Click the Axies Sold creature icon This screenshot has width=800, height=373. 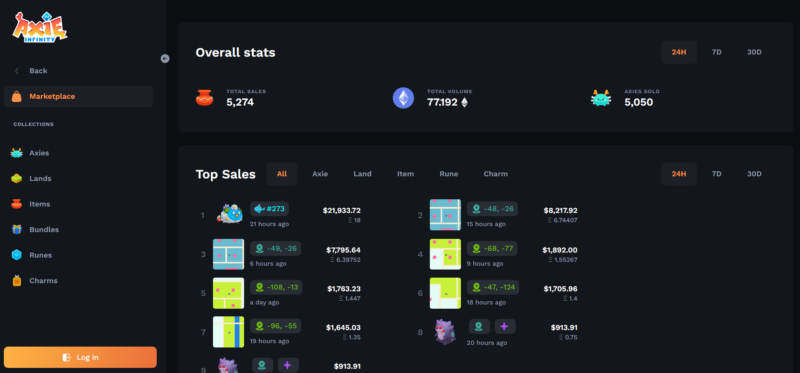[x=601, y=97]
